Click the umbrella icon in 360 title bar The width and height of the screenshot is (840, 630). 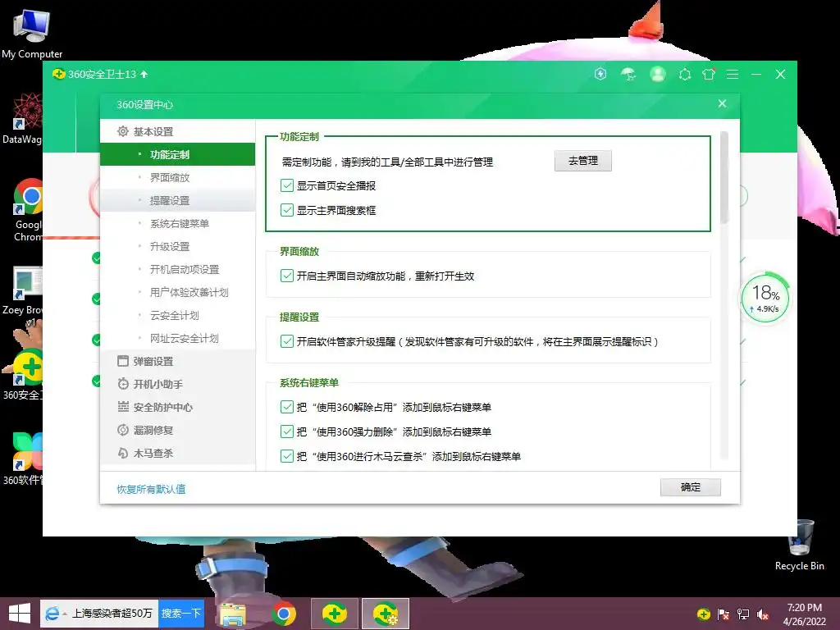coord(628,74)
